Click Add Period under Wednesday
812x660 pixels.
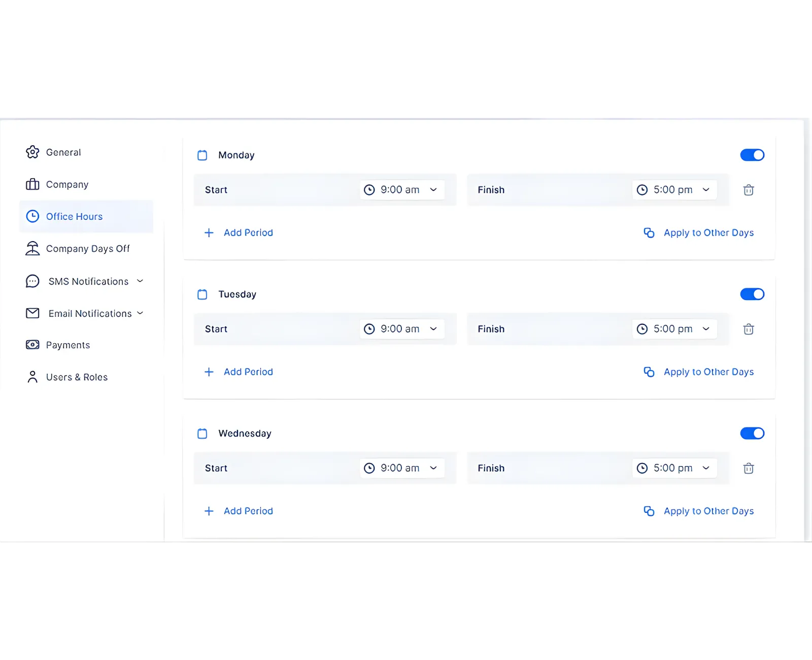click(x=248, y=511)
